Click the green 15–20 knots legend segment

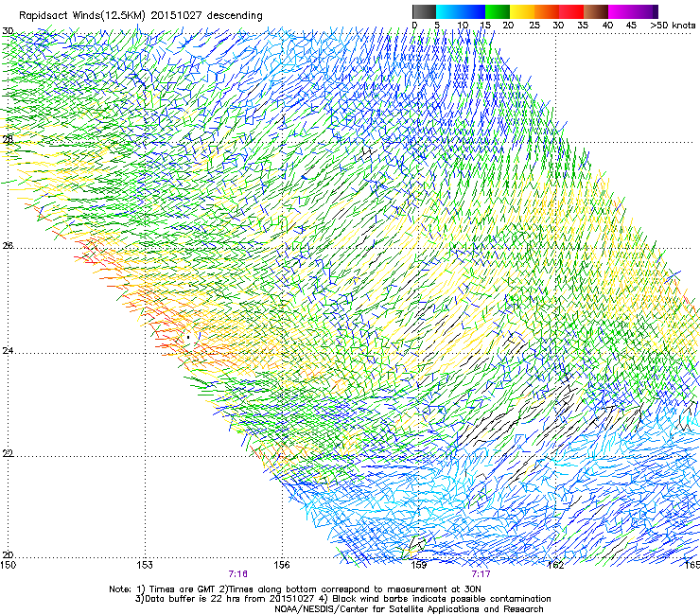[x=498, y=11]
